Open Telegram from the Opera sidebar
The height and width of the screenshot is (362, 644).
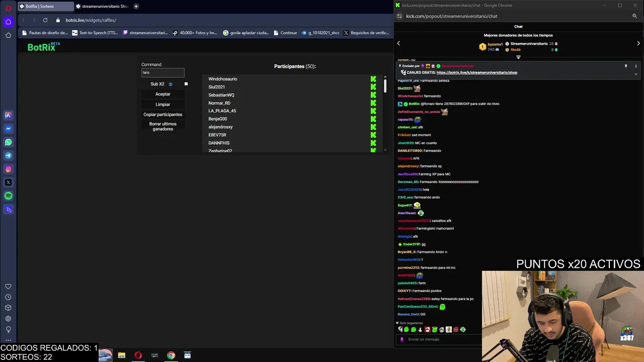[x=8, y=155]
